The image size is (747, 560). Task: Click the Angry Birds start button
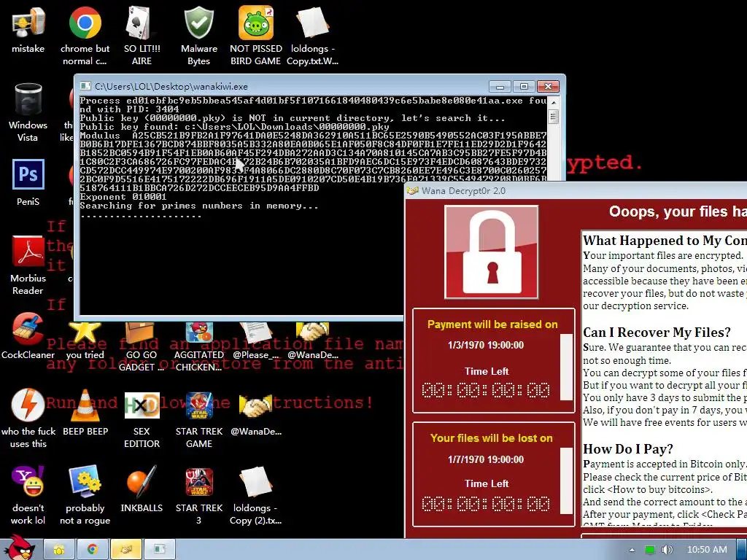(x=19, y=548)
